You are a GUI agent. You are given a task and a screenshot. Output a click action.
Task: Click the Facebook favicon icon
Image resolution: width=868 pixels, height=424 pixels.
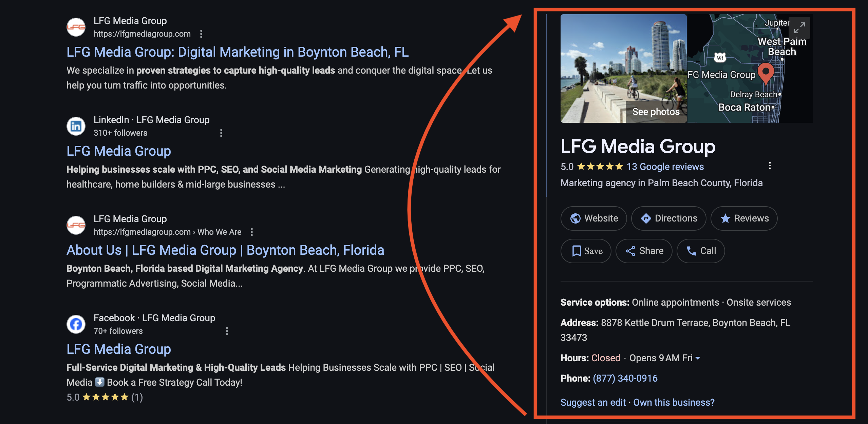click(76, 324)
